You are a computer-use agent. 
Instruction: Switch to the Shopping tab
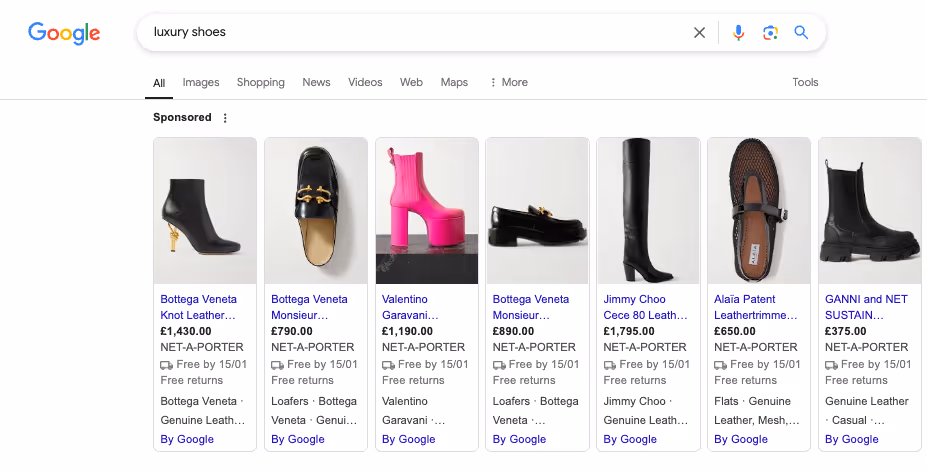(x=261, y=82)
